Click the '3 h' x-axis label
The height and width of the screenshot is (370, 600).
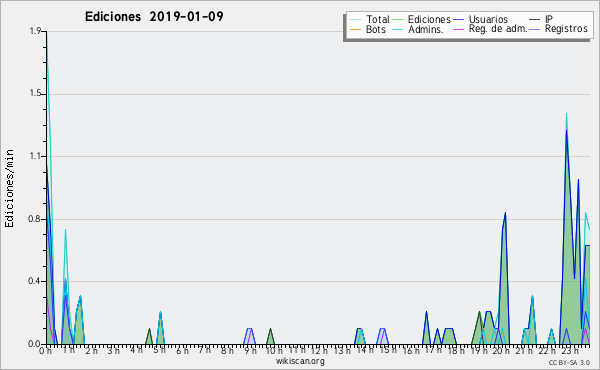point(113,350)
